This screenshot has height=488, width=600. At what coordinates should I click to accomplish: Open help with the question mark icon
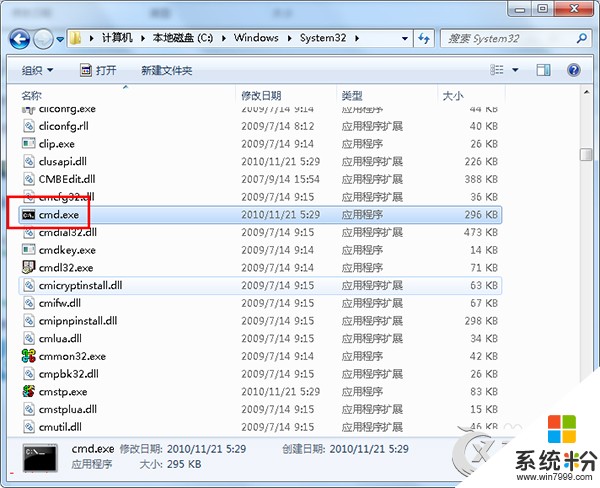(x=573, y=70)
